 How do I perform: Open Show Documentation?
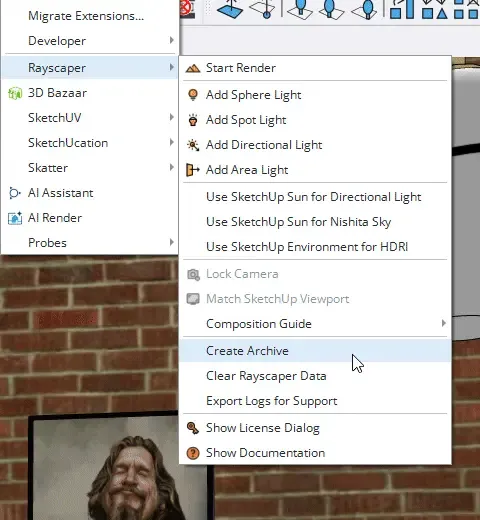tap(315, 453)
